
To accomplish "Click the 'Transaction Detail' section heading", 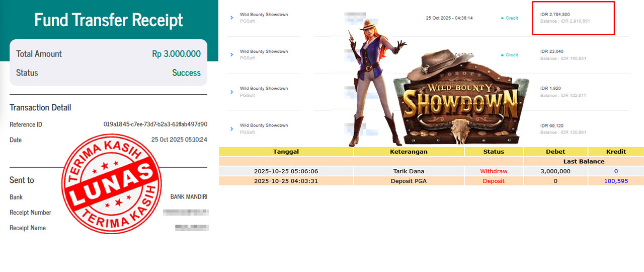I will pyautogui.click(x=40, y=107).
